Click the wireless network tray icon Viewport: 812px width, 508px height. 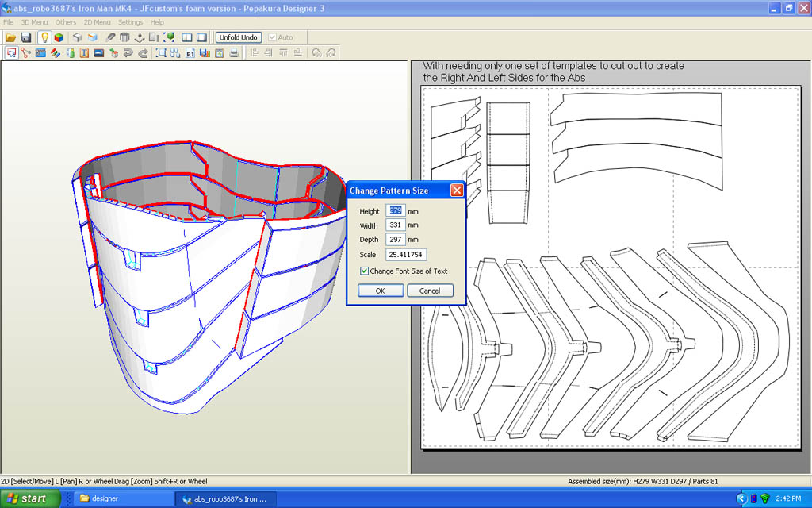(765, 498)
